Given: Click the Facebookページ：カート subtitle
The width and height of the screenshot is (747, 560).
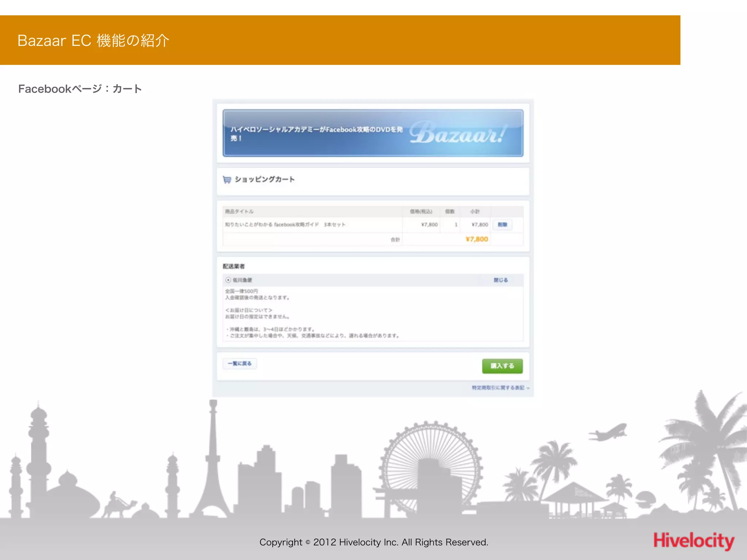Looking at the screenshot, I should pyautogui.click(x=80, y=89).
